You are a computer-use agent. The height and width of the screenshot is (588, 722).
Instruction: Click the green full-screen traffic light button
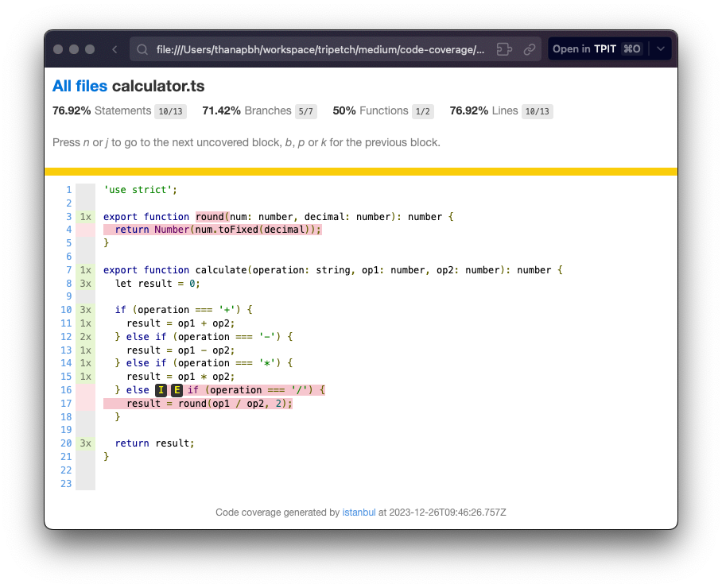[89, 48]
